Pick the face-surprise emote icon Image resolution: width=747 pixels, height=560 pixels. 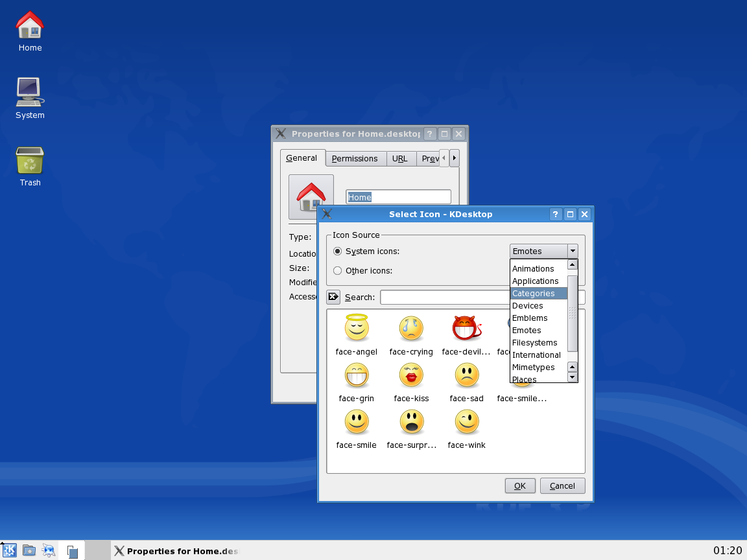coord(411,421)
